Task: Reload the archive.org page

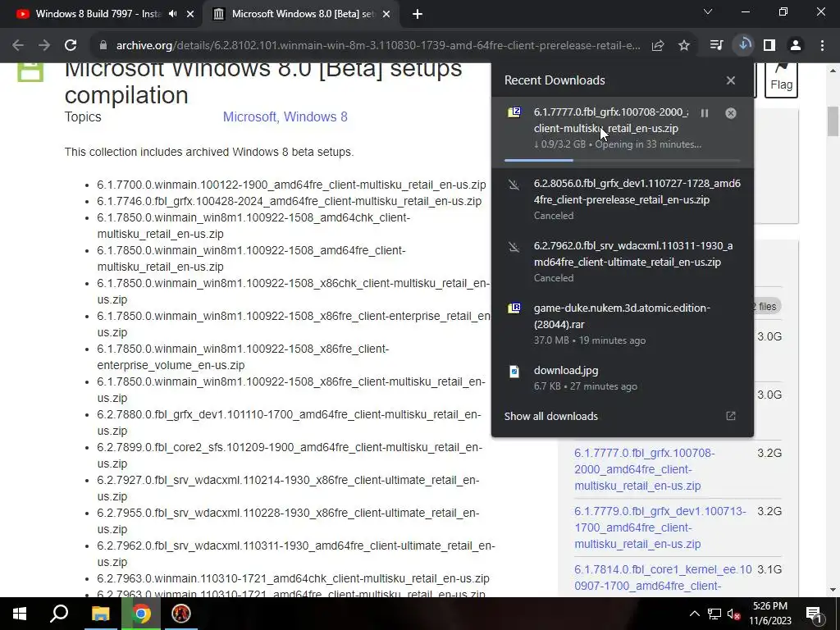Action: click(71, 45)
